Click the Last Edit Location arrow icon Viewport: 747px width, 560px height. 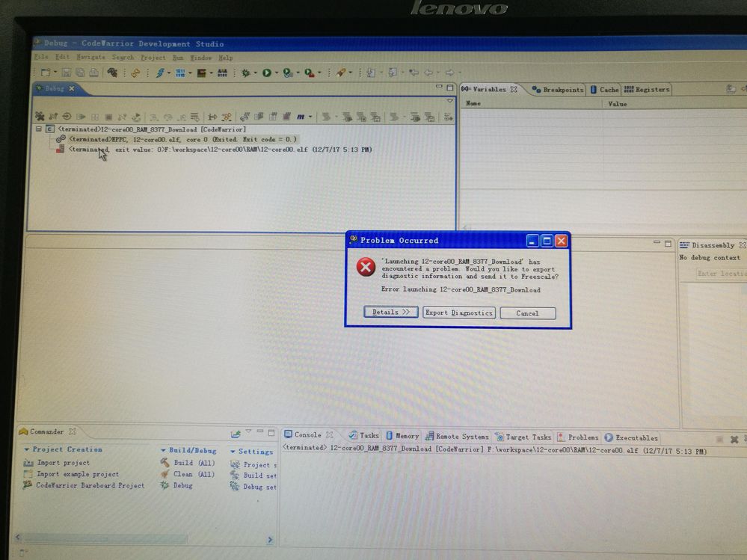(414, 73)
